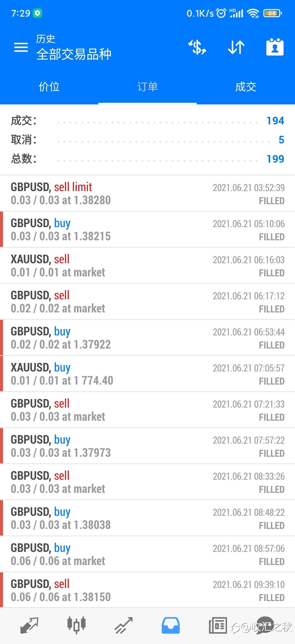
Task: Tap the 成交 filled count 194
Action: 275,121
